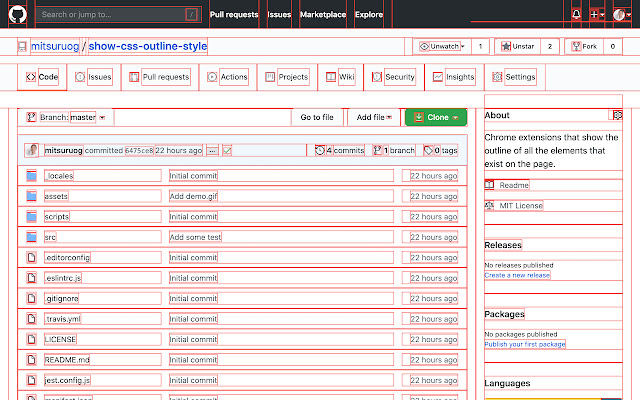
Task: Click the file icon next to LICENSE
Action: [x=31, y=339]
